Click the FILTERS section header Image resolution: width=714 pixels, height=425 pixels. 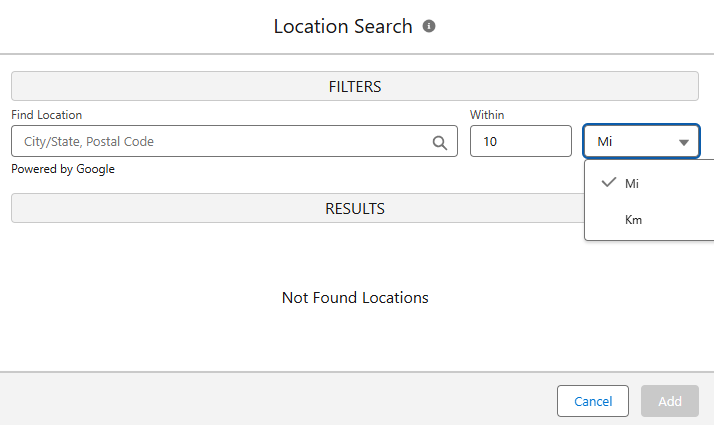pyautogui.click(x=355, y=87)
